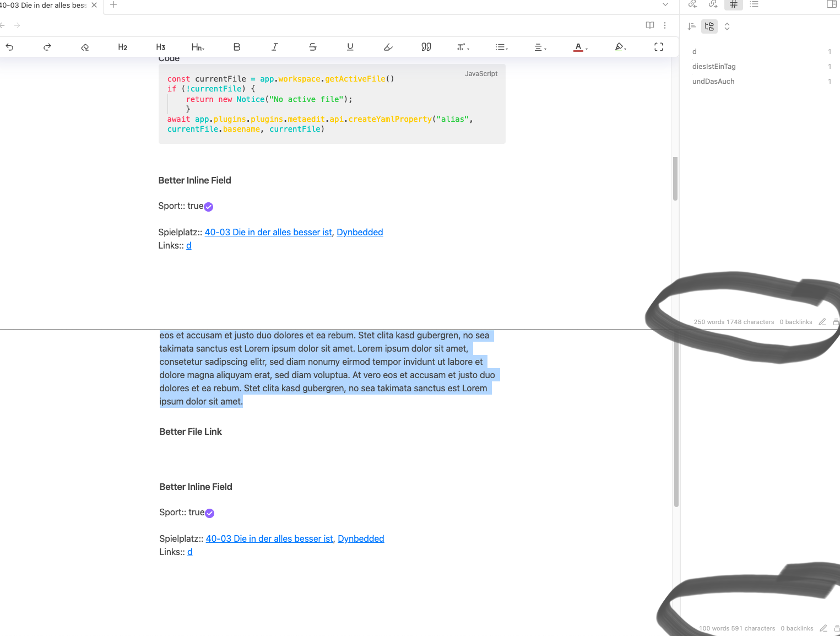Select the diesIstEinTag tag
The height and width of the screenshot is (636, 840).
(x=714, y=66)
